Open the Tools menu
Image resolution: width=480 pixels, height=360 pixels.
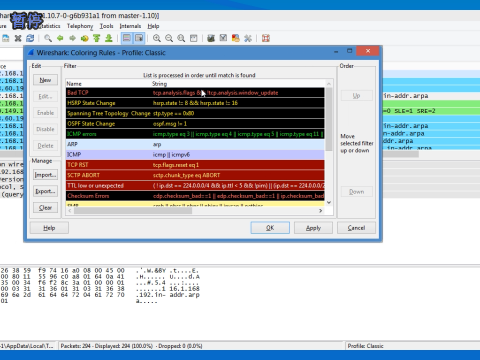(106, 26)
